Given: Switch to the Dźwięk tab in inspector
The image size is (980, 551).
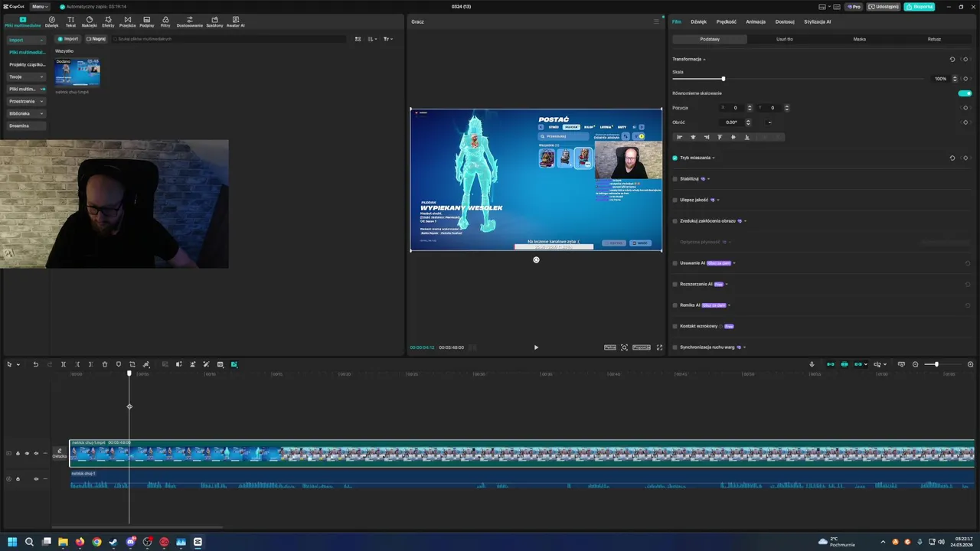Looking at the screenshot, I should pyautogui.click(x=698, y=21).
